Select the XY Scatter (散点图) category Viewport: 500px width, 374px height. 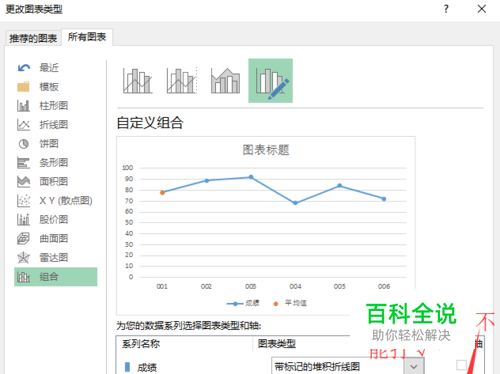pyautogui.click(x=55, y=201)
